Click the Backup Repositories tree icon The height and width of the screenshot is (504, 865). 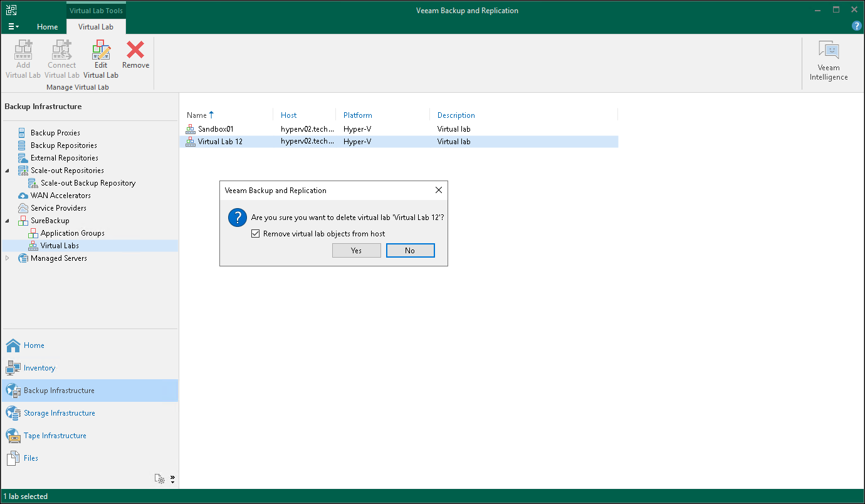23,145
